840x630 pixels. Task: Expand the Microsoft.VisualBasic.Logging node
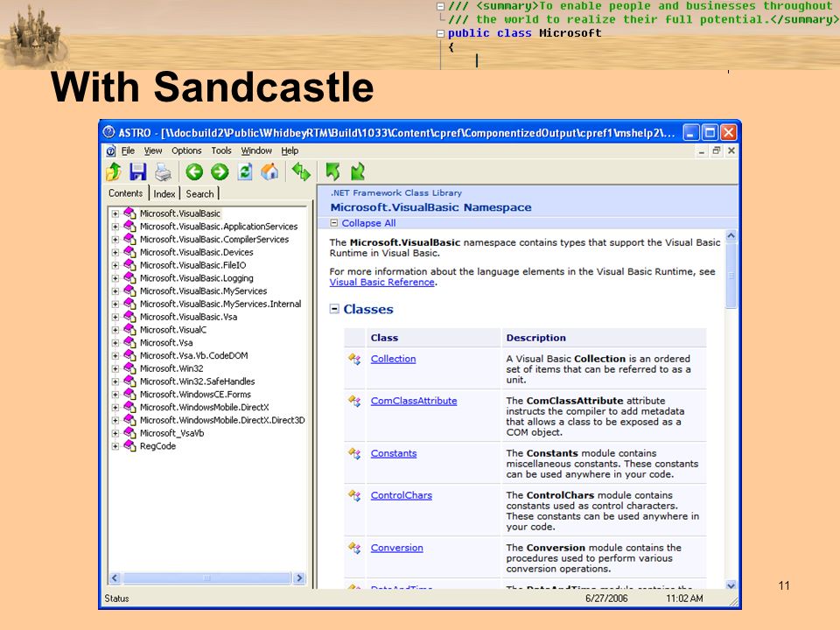(115, 278)
